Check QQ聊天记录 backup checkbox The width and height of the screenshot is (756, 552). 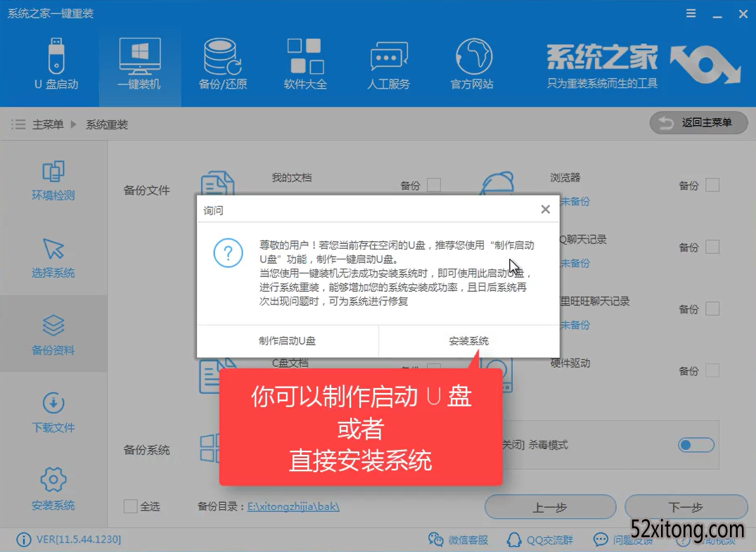(x=712, y=247)
